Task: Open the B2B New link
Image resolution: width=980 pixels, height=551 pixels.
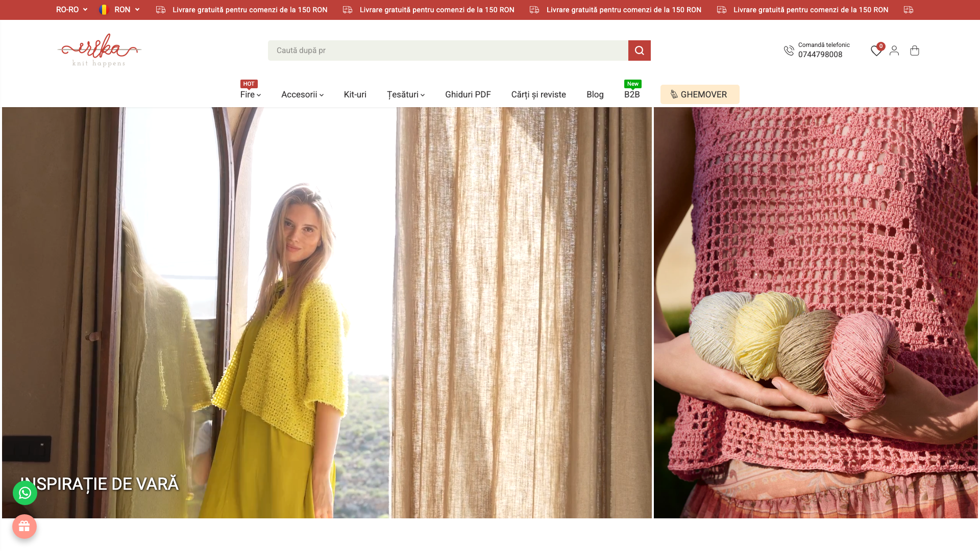Action: pyautogui.click(x=632, y=94)
